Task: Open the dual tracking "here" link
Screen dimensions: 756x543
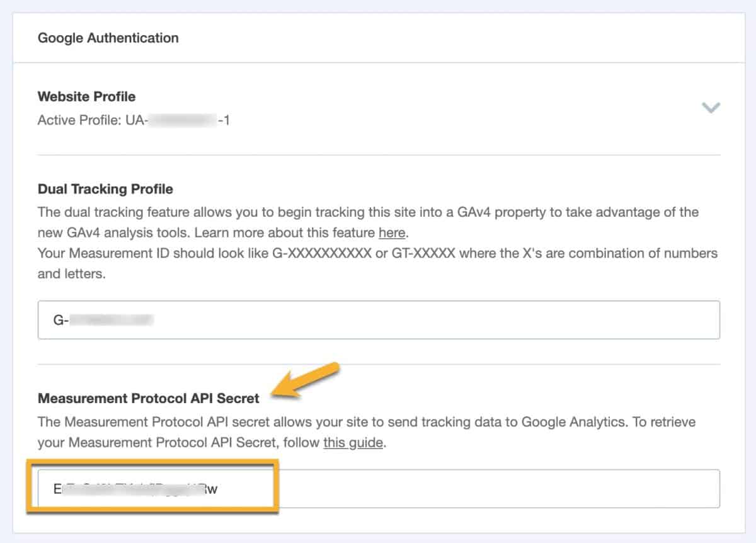Action: pyautogui.click(x=391, y=232)
